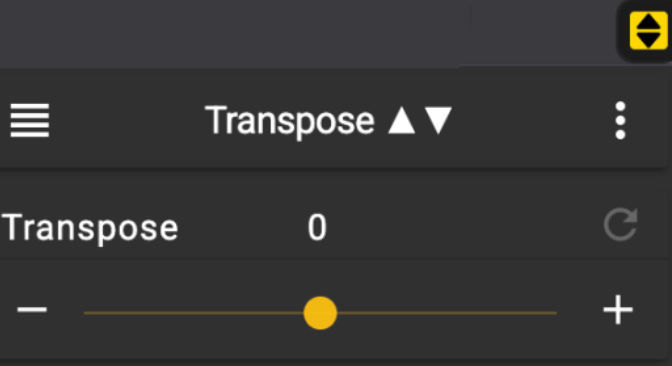
Task: Click the Transpose header title text
Action: coord(290,122)
